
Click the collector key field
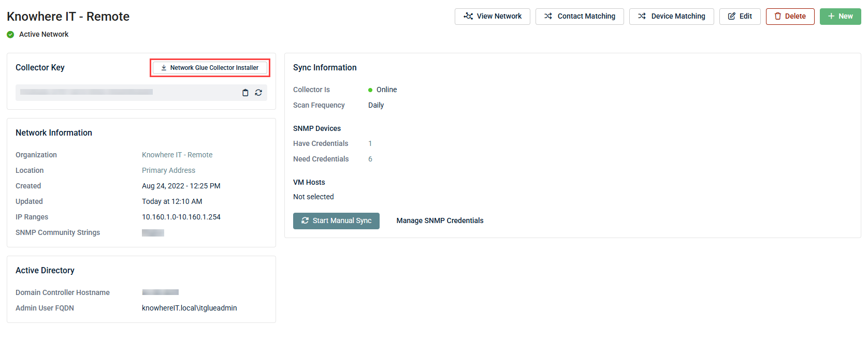(141, 93)
